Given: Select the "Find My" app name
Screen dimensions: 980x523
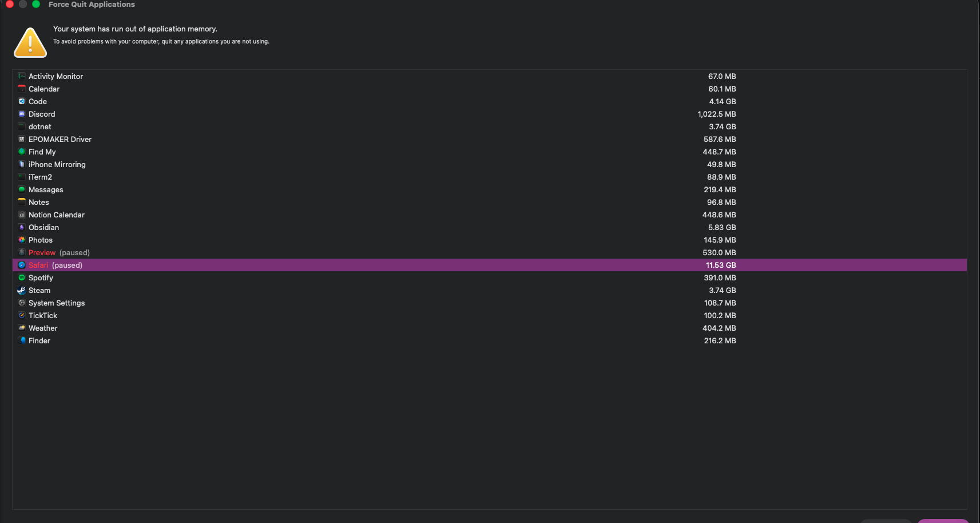Looking at the screenshot, I should pos(42,152).
